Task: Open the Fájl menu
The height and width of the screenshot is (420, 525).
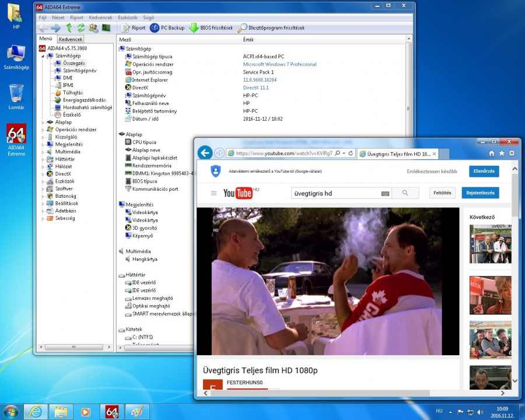Action: (43, 17)
